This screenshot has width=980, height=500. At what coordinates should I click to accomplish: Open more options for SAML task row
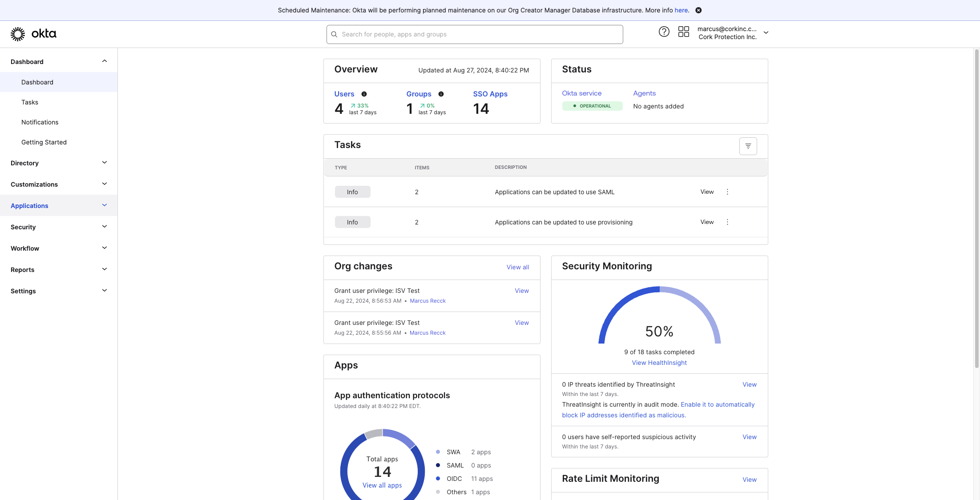(x=727, y=192)
